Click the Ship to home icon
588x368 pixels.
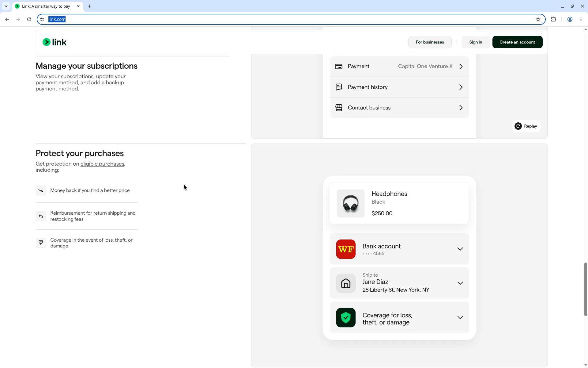(x=346, y=283)
